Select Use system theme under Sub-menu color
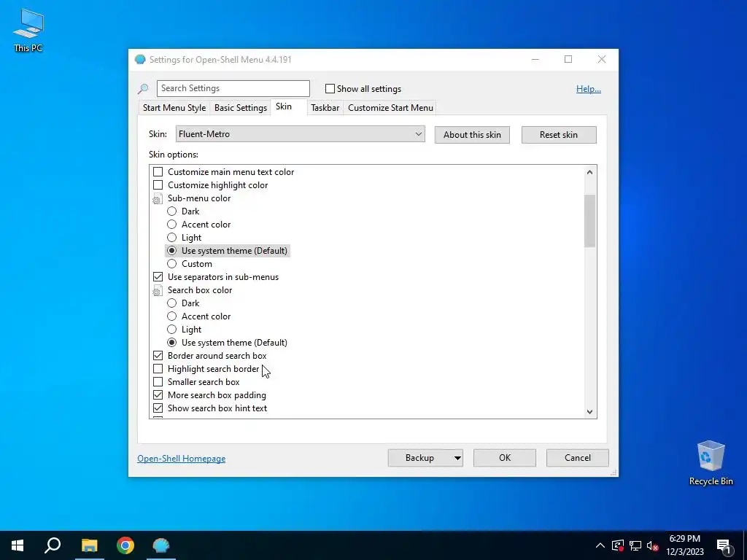The height and width of the screenshot is (560, 747). 171,251
